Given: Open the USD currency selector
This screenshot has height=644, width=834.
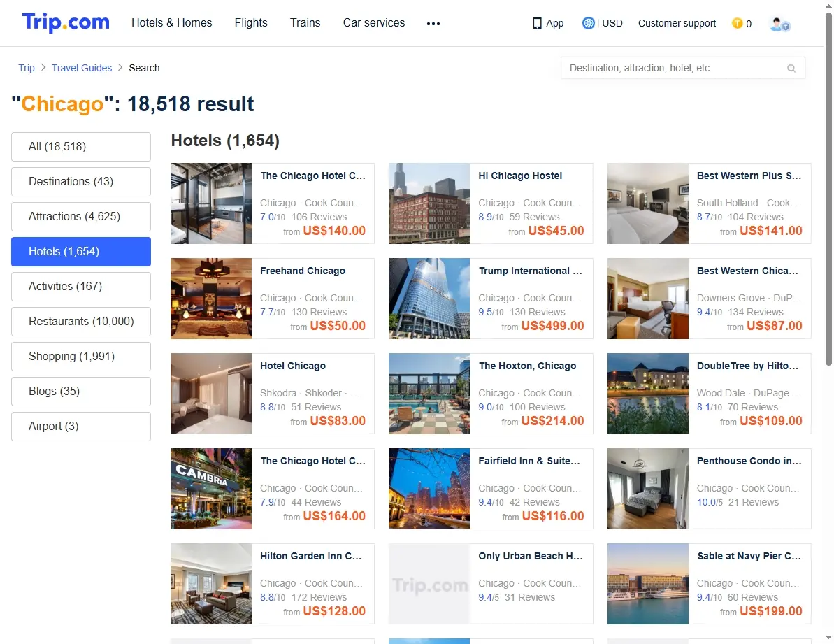Looking at the screenshot, I should (612, 23).
